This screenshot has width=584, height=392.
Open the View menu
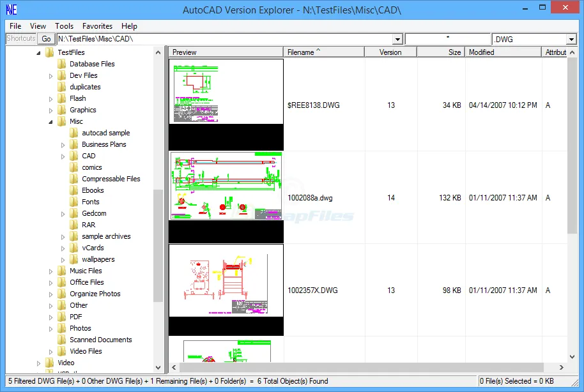pyautogui.click(x=38, y=26)
